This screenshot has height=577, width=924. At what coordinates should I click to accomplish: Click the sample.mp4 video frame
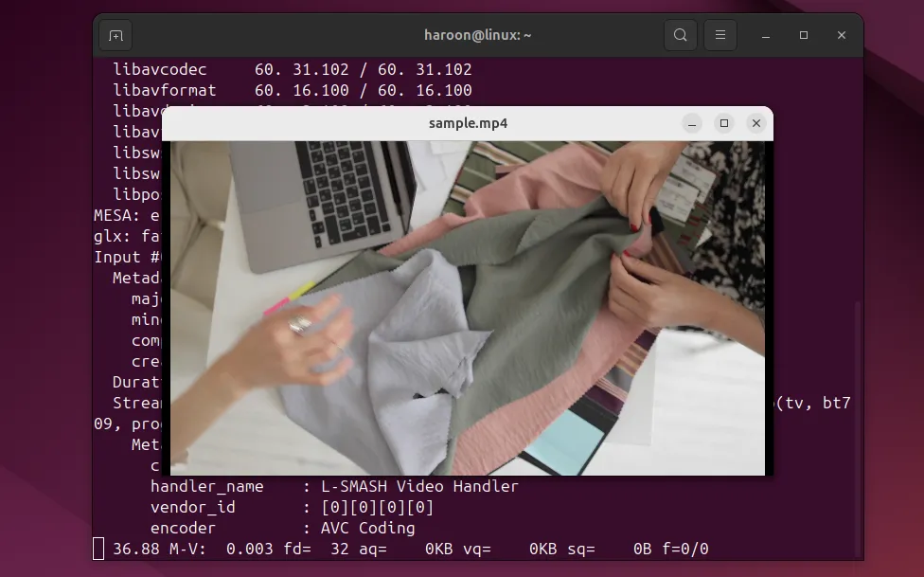(468, 308)
